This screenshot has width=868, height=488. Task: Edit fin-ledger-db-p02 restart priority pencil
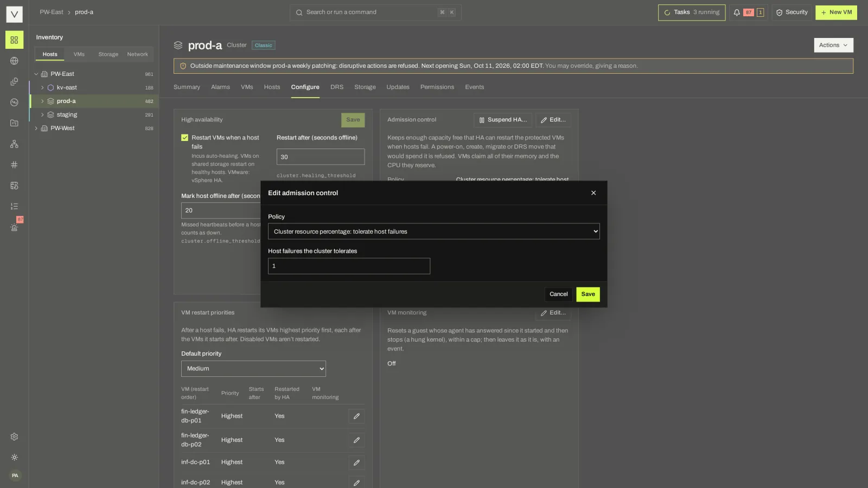coord(356,440)
